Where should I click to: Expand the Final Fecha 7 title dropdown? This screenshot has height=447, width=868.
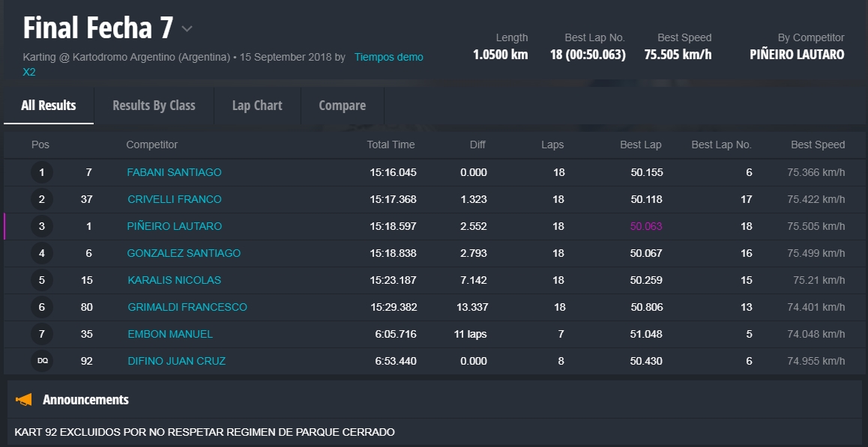(187, 29)
